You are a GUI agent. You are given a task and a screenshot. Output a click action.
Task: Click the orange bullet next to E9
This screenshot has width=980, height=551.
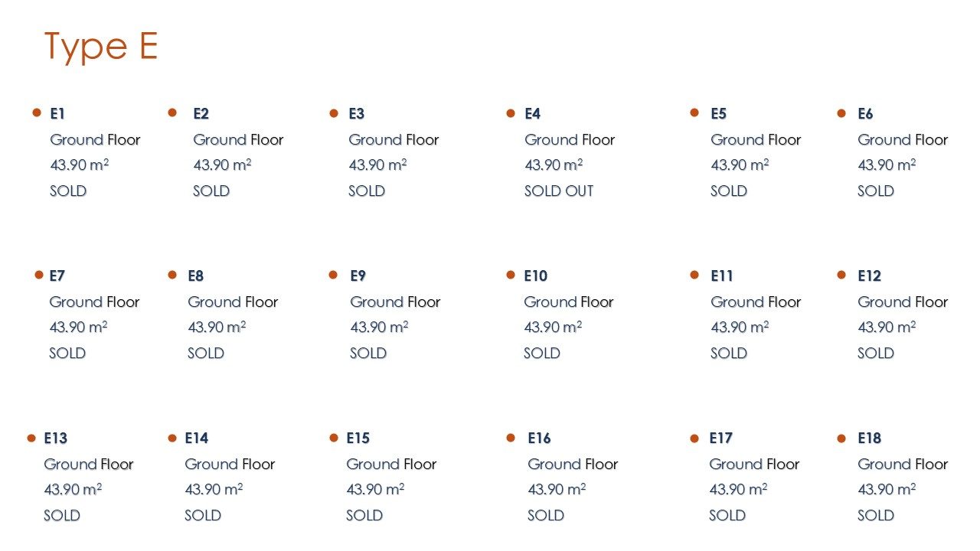[x=333, y=275]
